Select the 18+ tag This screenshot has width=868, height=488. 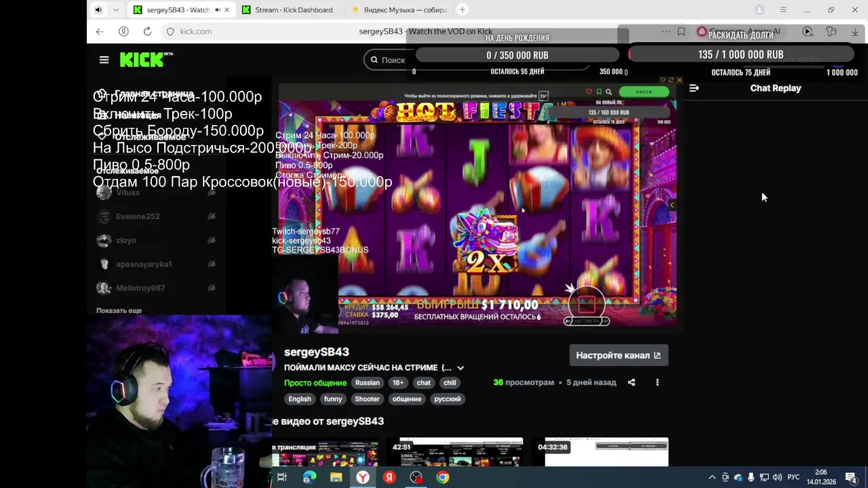(x=398, y=383)
